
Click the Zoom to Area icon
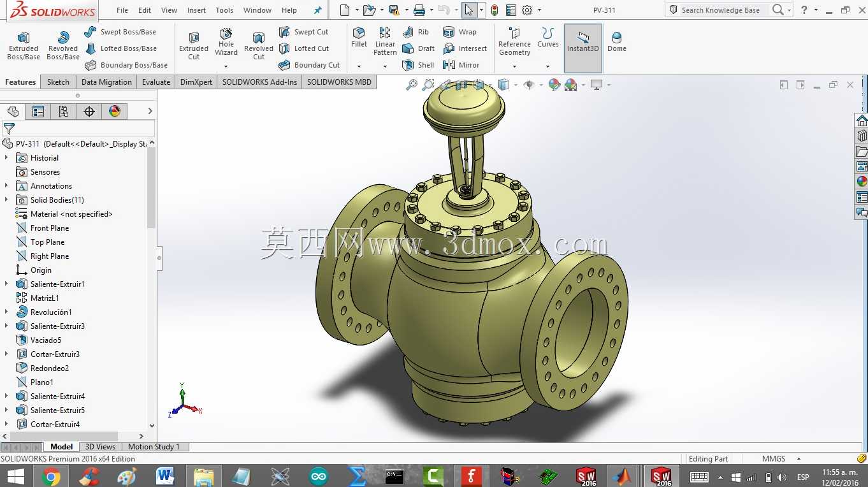pos(428,85)
